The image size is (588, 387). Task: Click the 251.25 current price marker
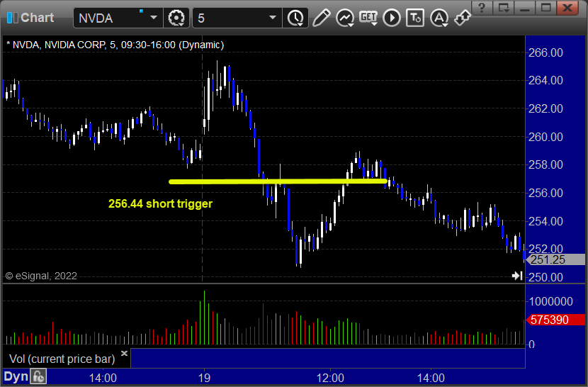tap(556, 259)
